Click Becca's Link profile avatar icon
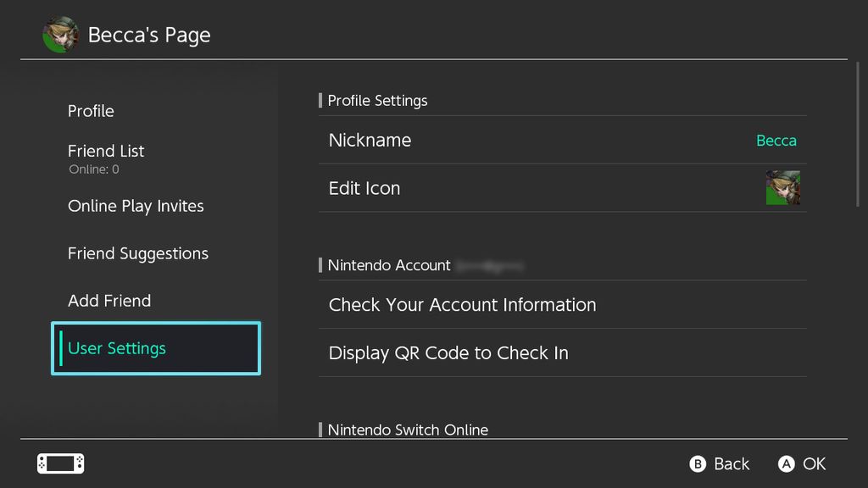 pos(59,35)
